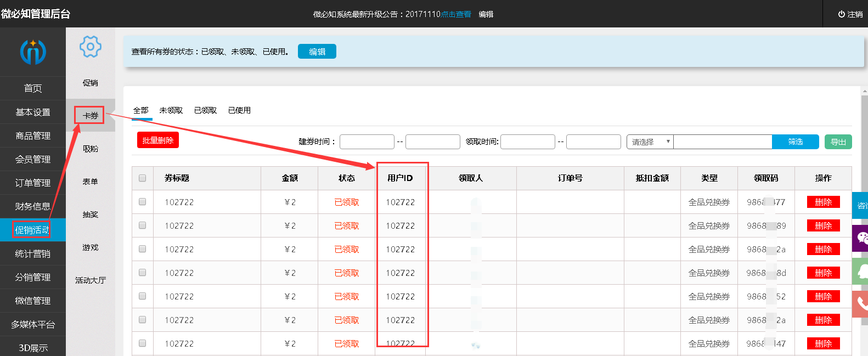Open 订单管理 in the left sidebar
This screenshot has height=356, width=868.
[33, 183]
